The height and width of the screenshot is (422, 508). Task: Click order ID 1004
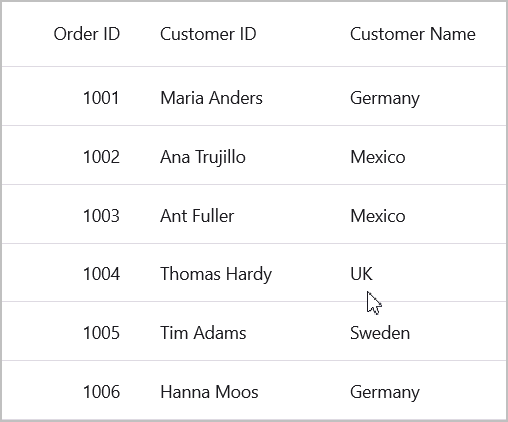(101, 274)
